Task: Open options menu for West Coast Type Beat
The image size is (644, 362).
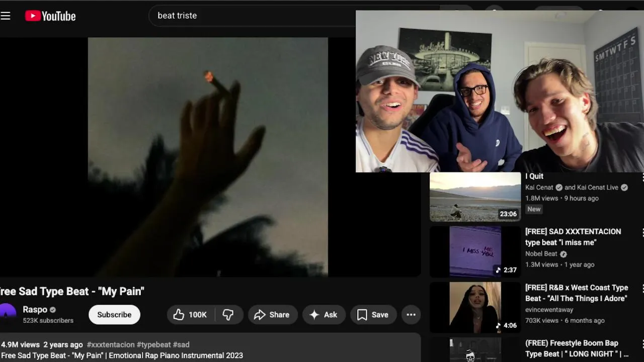Action: 642,288
